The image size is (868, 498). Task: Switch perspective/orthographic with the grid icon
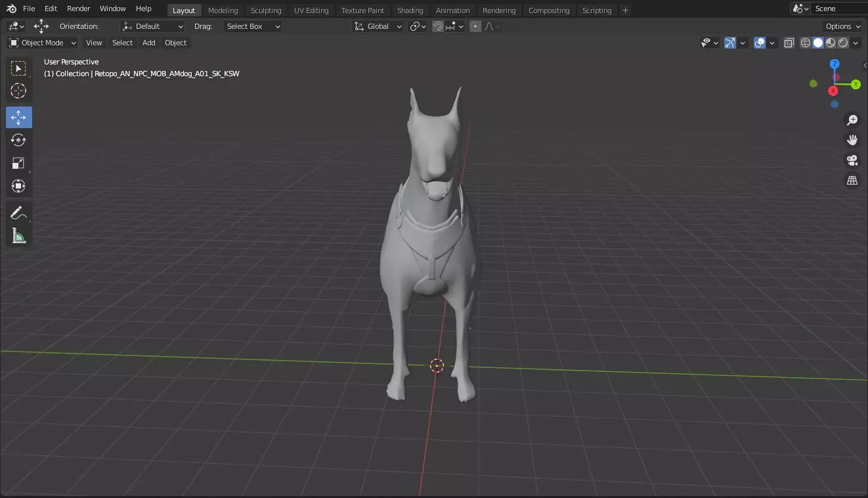852,180
